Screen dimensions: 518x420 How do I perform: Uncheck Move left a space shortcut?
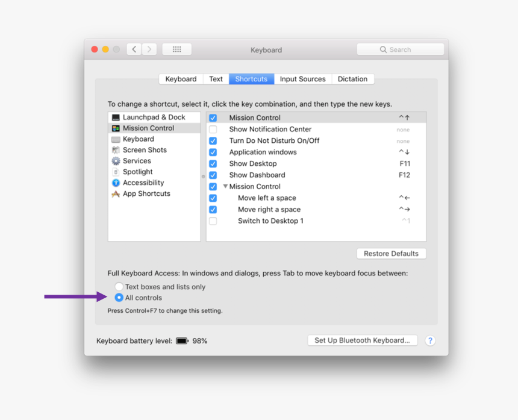point(213,198)
